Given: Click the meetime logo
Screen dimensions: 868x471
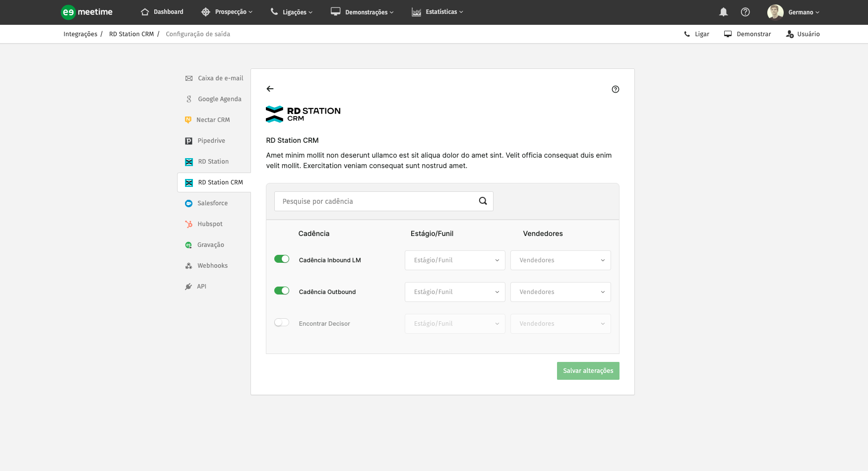Looking at the screenshot, I should click(87, 12).
